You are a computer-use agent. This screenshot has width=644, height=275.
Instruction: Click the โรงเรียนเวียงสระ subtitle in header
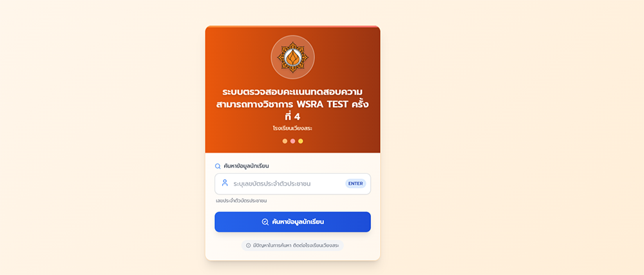coord(292,128)
